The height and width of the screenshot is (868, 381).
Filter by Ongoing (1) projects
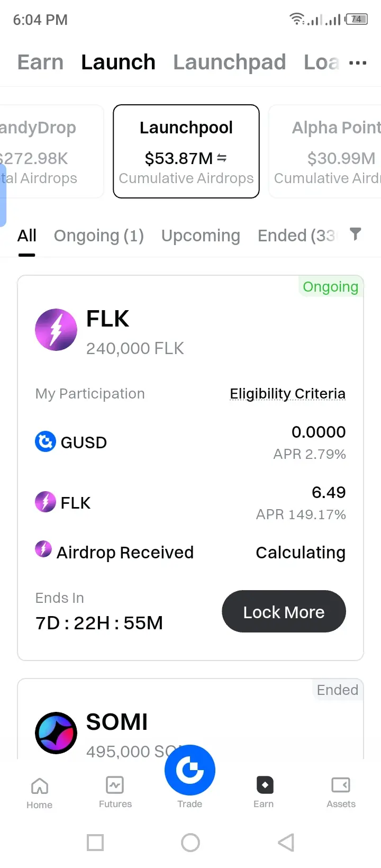click(99, 236)
